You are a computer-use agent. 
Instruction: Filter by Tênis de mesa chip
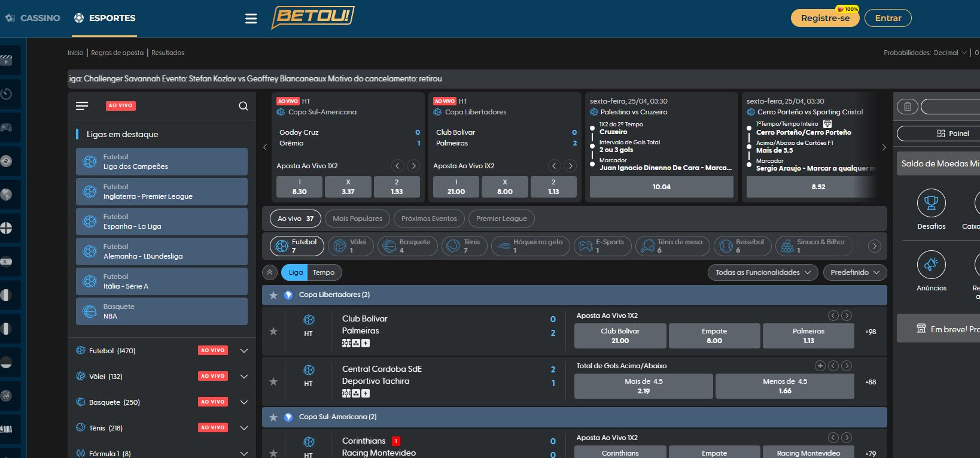pos(672,246)
